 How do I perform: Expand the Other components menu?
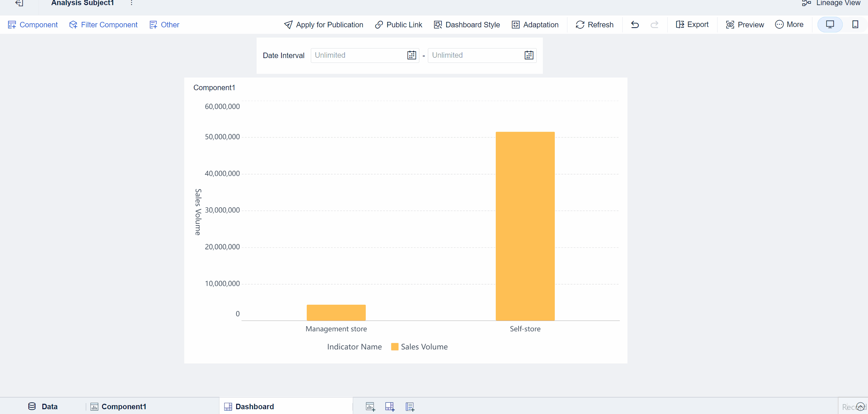point(164,25)
